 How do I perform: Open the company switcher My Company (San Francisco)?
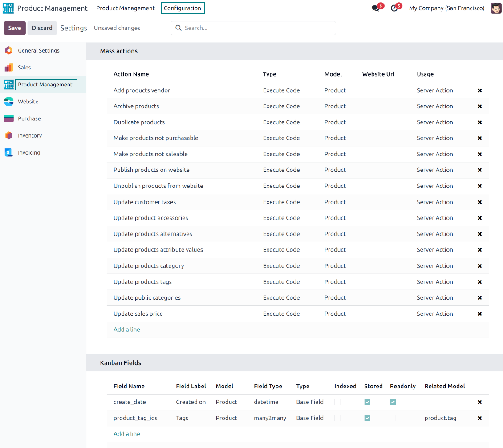[446, 8]
